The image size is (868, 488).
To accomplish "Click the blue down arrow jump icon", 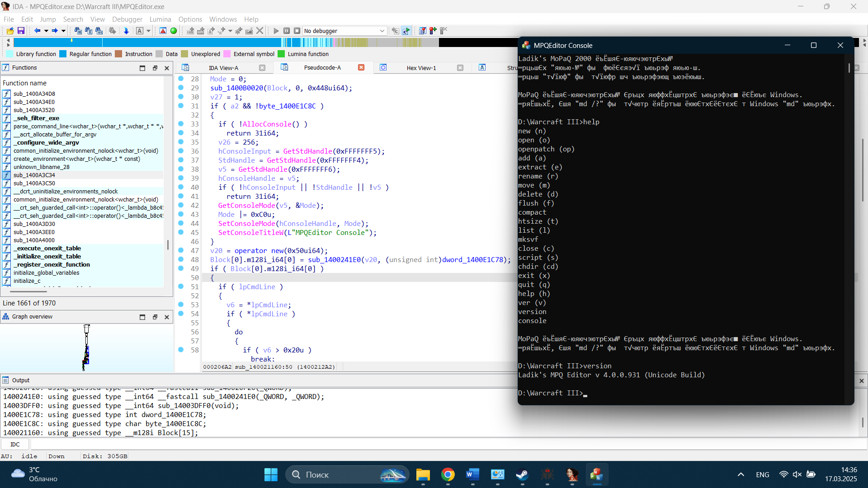I will tap(126, 31).
